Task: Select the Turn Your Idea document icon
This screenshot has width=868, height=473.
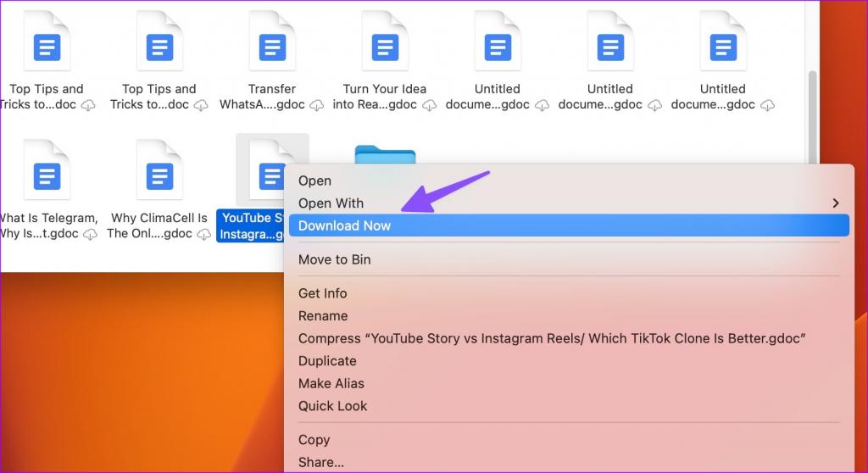Action: (385, 42)
